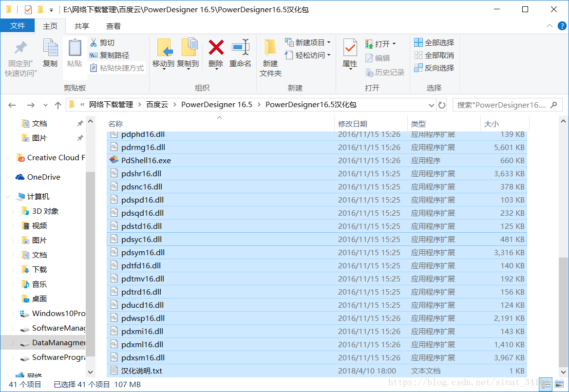The height and width of the screenshot is (392, 569).
Task: Rename file using 重命名 icon
Action: 240,53
